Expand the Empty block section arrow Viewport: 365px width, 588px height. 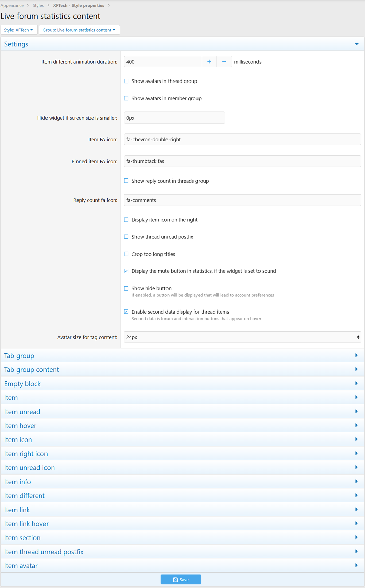[356, 384]
